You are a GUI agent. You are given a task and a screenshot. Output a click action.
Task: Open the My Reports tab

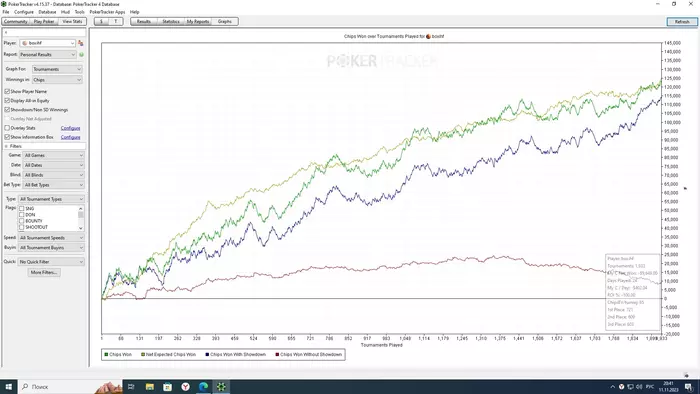198,21
